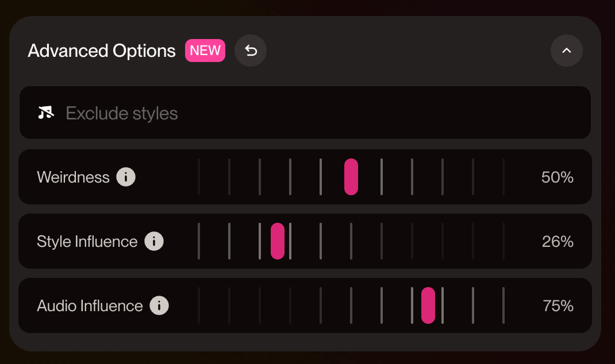
Task: Click inside the Exclude styles input field
Action: [305, 113]
